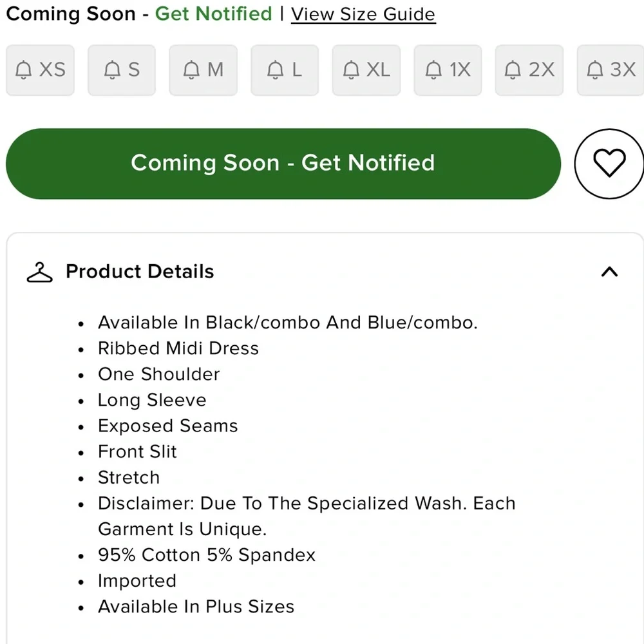
Task: Choose the XS size label
Action: coord(53,70)
